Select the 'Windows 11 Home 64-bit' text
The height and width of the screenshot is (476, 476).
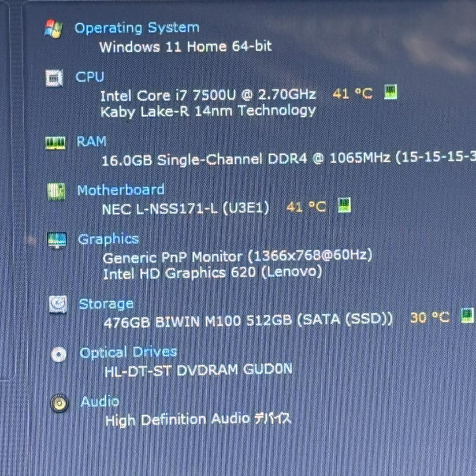pyautogui.click(x=186, y=47)
